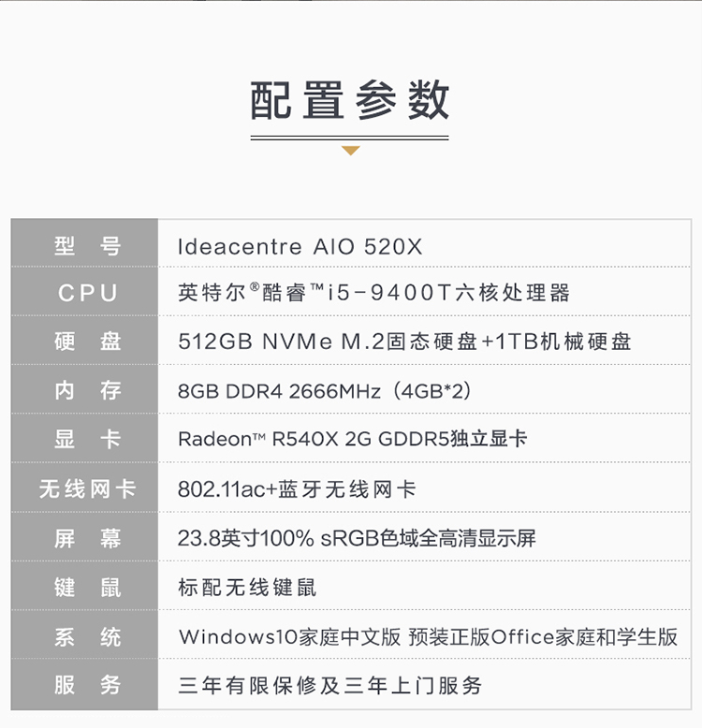This screenshot has height=728, width=702.
Task: Click the Radeon R540X graphics card text
Action: point(352,439)
